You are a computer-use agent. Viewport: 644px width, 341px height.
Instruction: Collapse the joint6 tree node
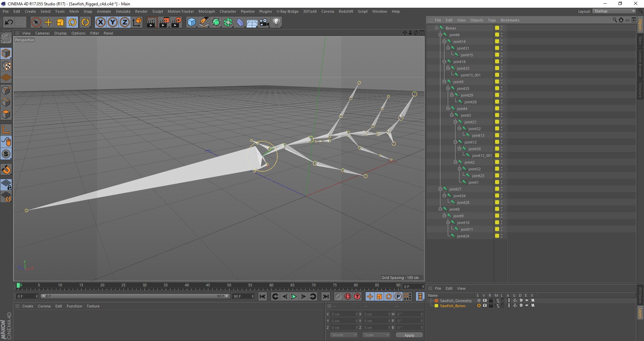440,35
